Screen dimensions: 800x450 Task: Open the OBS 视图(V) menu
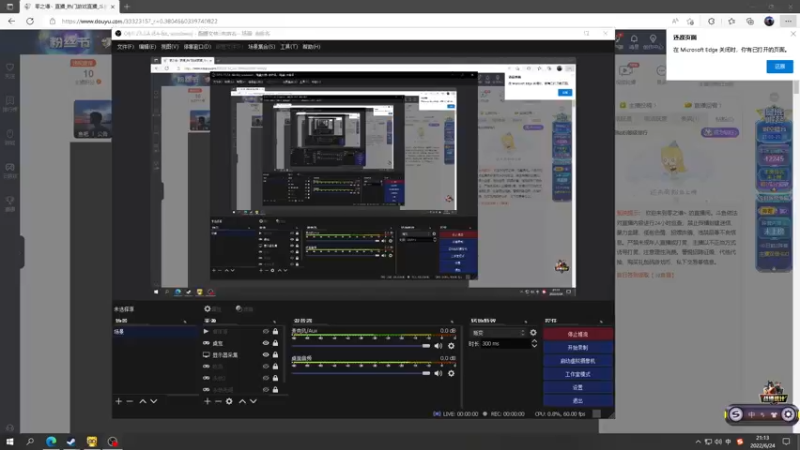pyautogui.click(x=169, y=46)
